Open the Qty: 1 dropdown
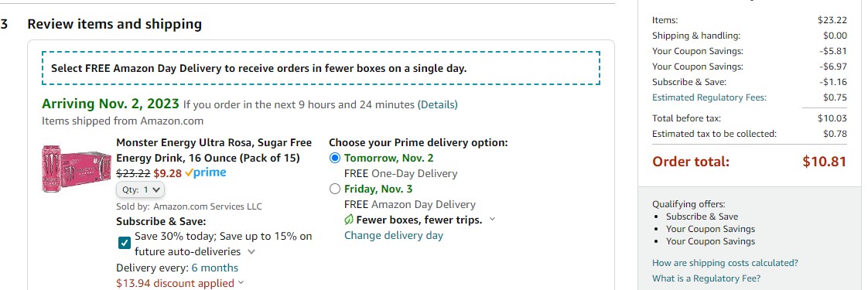This screenshot has width=868, height=290. pos(140,189)
